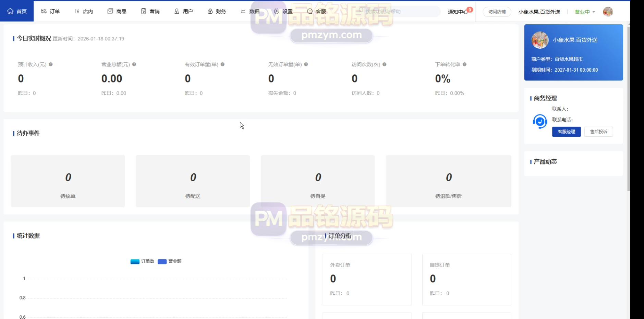Click help icon next to 无效订单量(单)
The image size is (644, 319).
pyautogui.click(x=306, y=64)
